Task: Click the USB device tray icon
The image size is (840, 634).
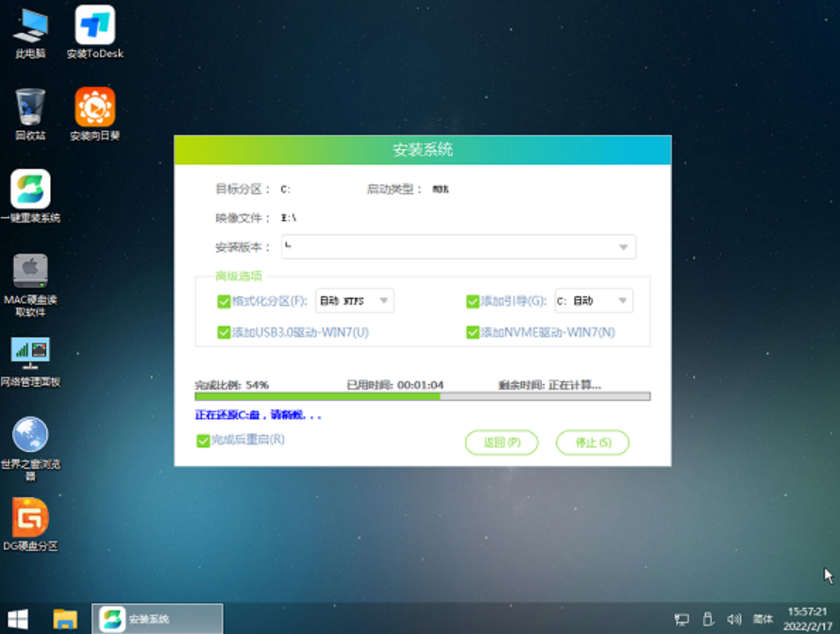Action: point(708,620)
